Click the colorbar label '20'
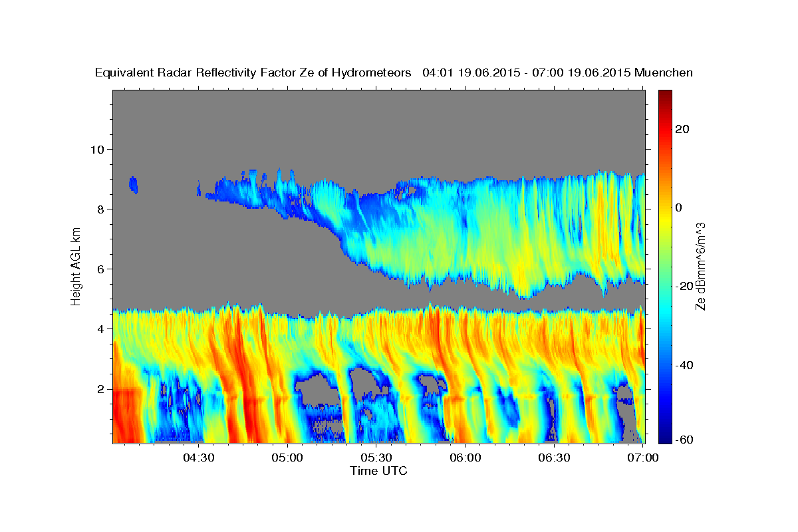The height and width of the screenshot is (532, 798). tap(684, 129)
